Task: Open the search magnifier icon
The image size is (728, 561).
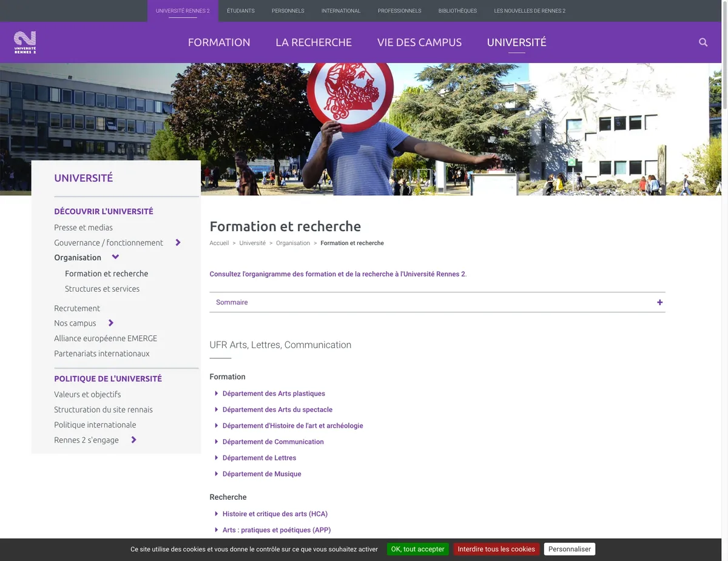Action: 703,42
